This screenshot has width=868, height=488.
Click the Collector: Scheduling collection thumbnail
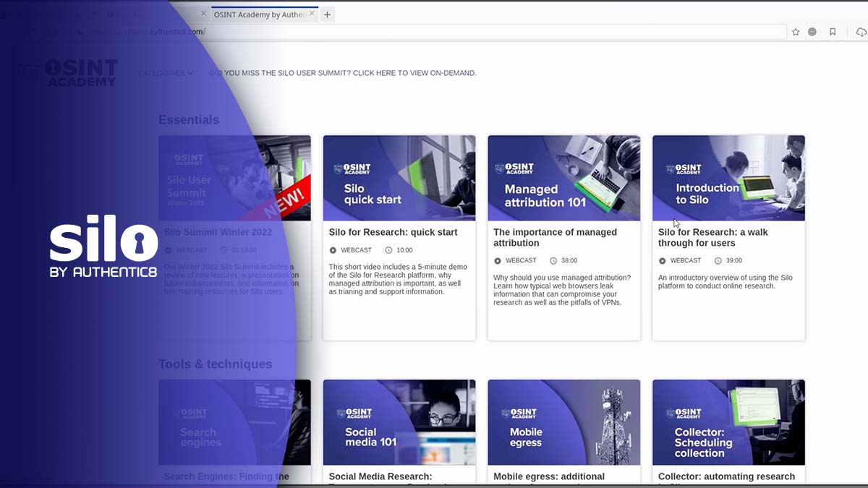[x=729, y=422]
